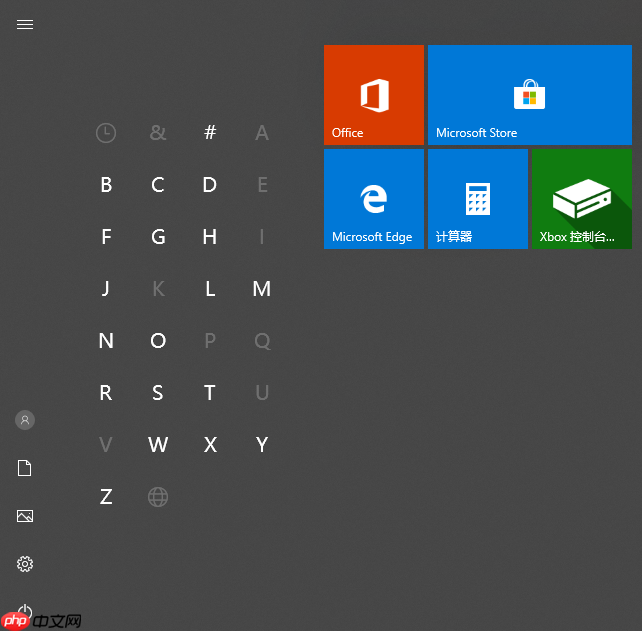Jump to apps starting with O
Viewport: 642px width, 631px height.
[158, 341]
